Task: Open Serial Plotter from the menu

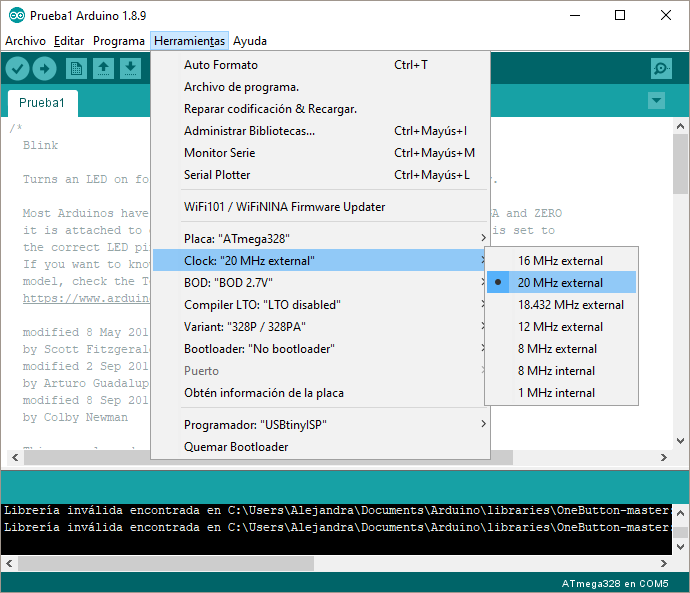Action: tap(320, 175)
